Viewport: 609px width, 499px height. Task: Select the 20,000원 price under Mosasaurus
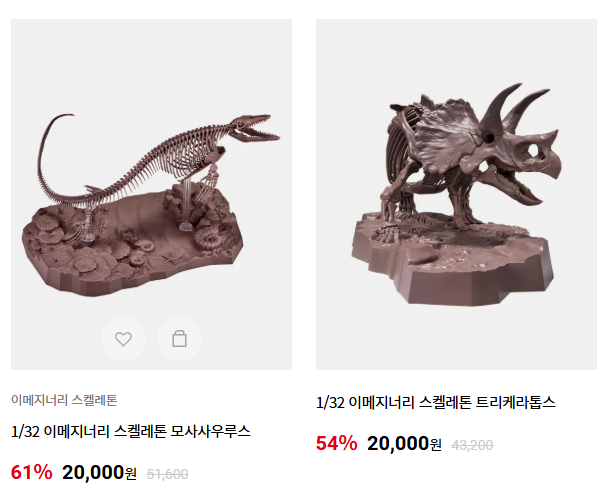tap(99, 473)
